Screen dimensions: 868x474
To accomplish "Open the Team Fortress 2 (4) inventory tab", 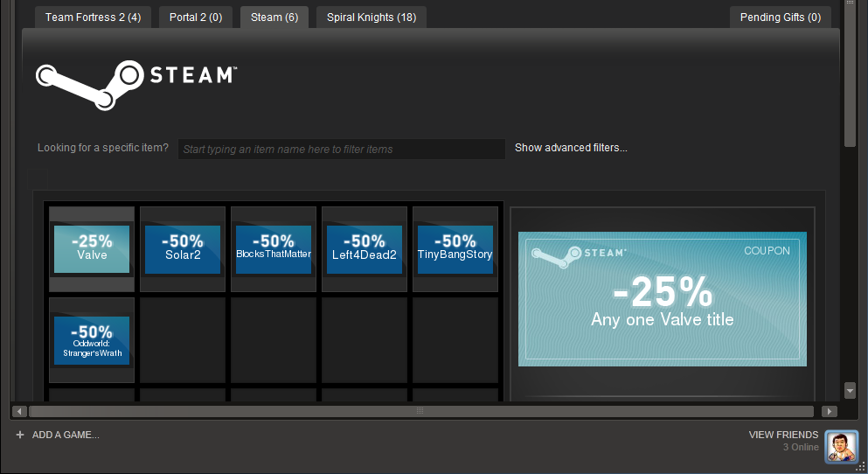I will (x=93, y=17).
